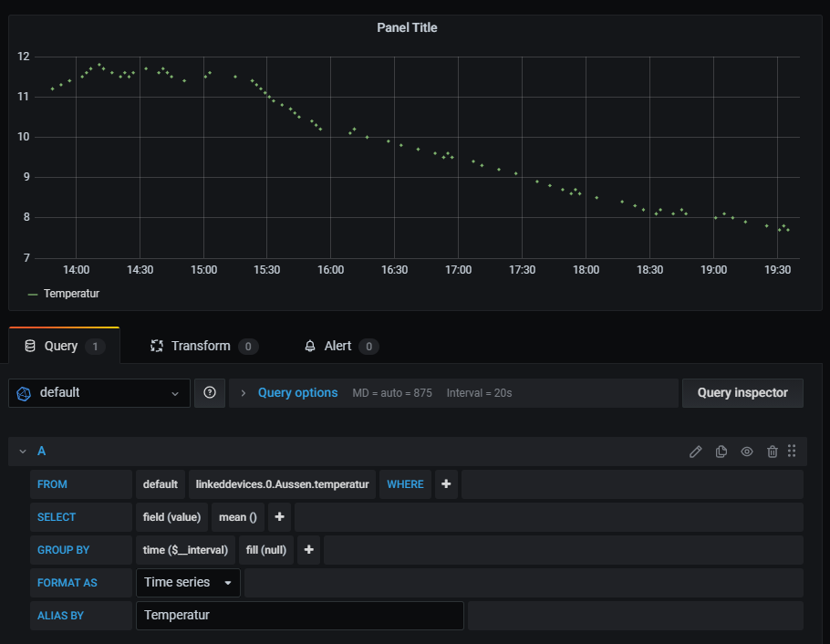Viewport: 830px width, 644px height.
Task: Open the Time series format dropdown
Action: [x=188, y=583]
